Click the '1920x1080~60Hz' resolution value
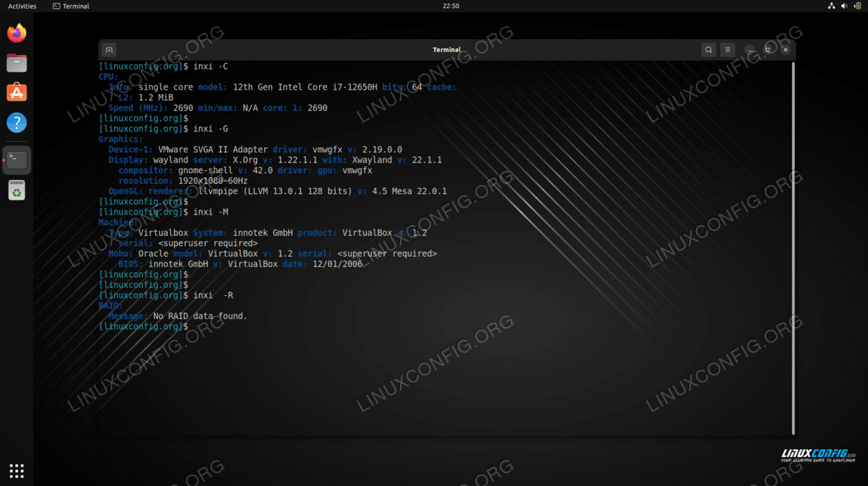 click(x=213, y=181)
